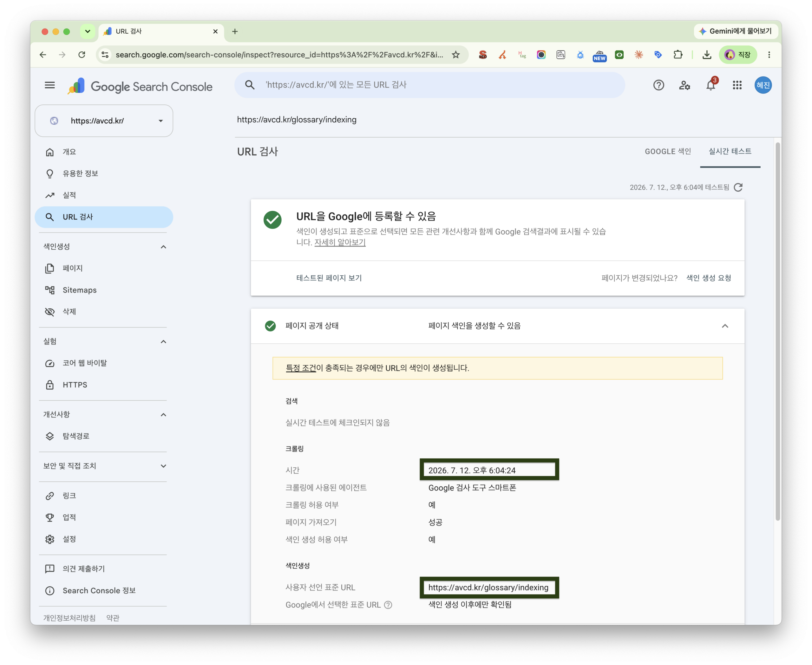Collapse the 실험 sidebar section
Image resolution: width=812 pixels, height=665 pixels.
point(163,341)
